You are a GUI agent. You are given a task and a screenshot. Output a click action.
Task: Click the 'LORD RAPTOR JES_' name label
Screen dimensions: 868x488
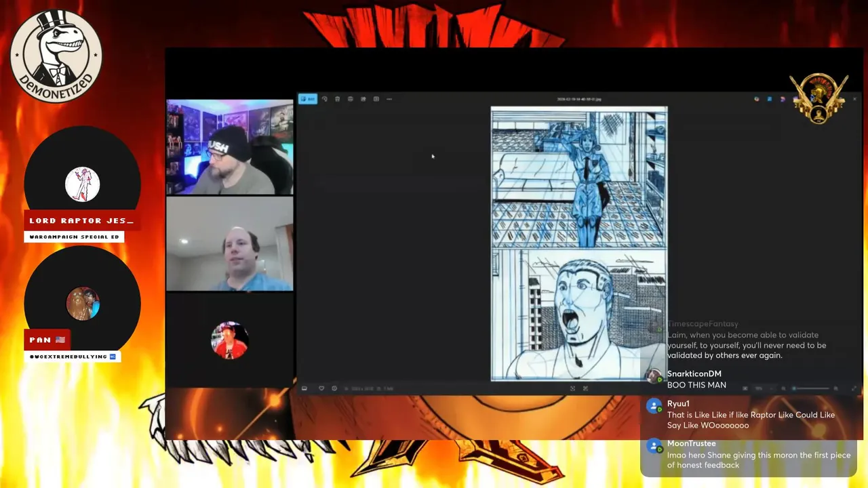(x=81, y=221)
